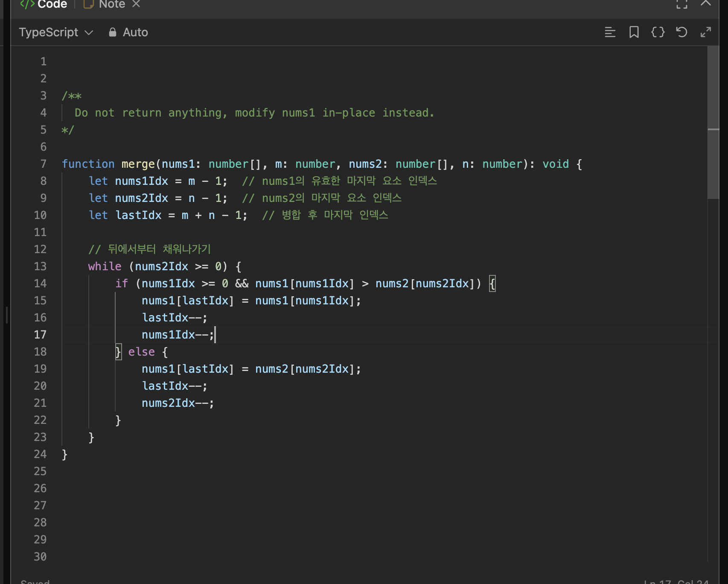Click the "let lastIdx" declaration on line 10
This screenshot has width=728, height=584.
(x=125, y=215)
